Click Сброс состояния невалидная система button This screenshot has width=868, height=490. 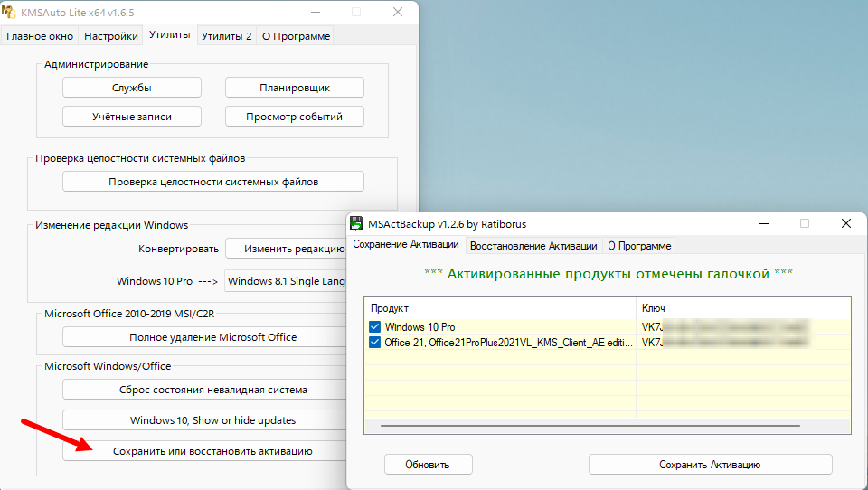[x=205, y=390]
